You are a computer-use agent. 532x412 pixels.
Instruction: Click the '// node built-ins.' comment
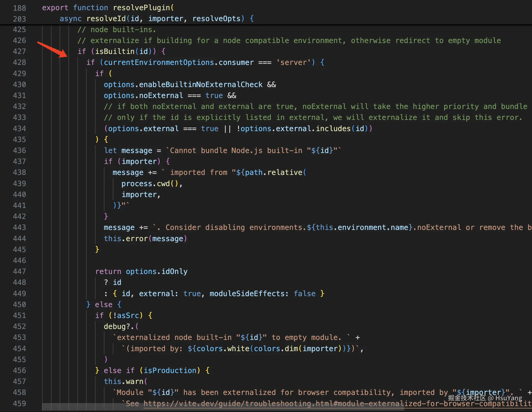tap(117, 30)
